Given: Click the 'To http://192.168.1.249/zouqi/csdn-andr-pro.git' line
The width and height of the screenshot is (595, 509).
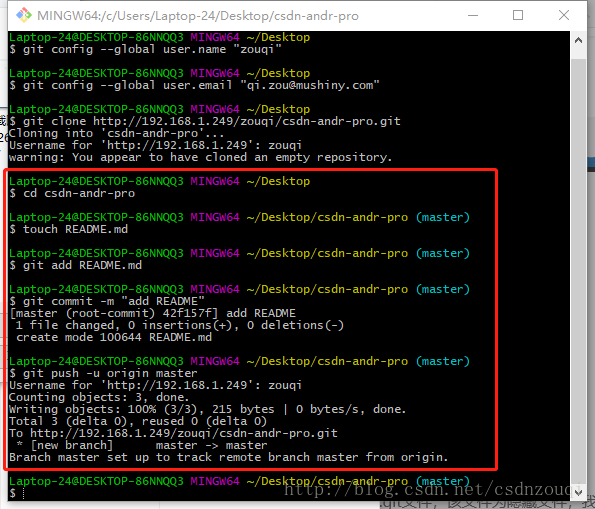Looking at the screenshot, I should [173, 433].
